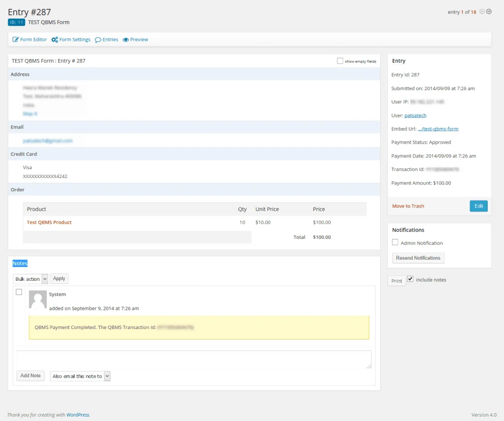This screenshot has height=421, width=504.
Task: Click the Version 4.0 footer text
Action: pos(484,415)
